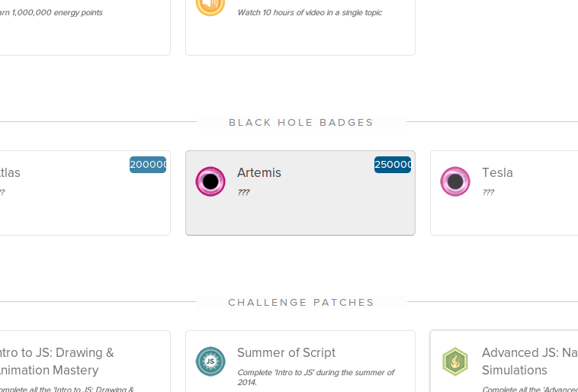Click the 'Watch 10 hours of video' description
Image resolution: width=578 pixels, height=392 pixels.
tap(310, 12)
